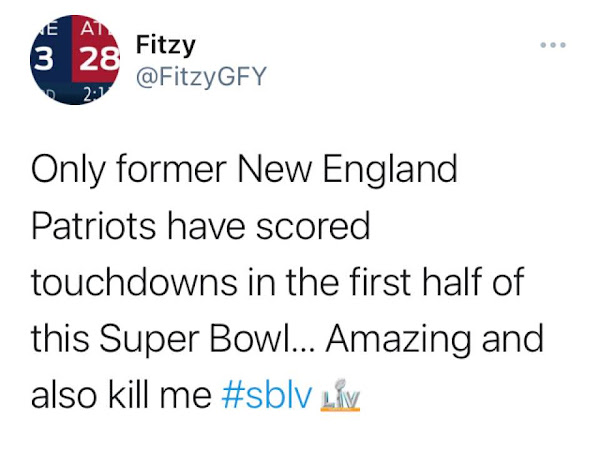Click the NE team label in avatar

pyautogui.click(x=50, y=27)
